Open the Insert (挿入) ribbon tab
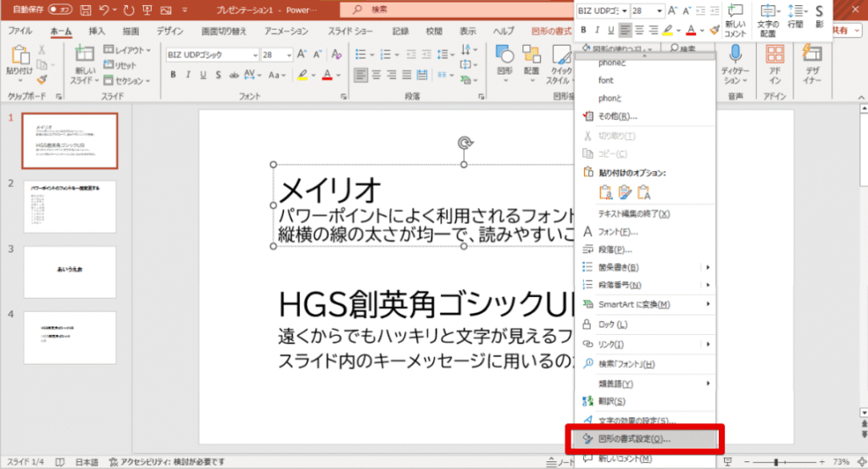The height and width of the screenshot is (469, 868). click(97, 31)
